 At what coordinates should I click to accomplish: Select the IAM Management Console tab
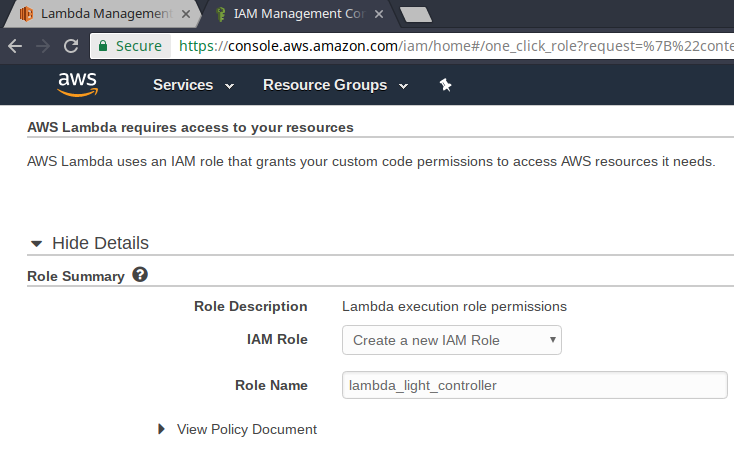tap(299, 14)
